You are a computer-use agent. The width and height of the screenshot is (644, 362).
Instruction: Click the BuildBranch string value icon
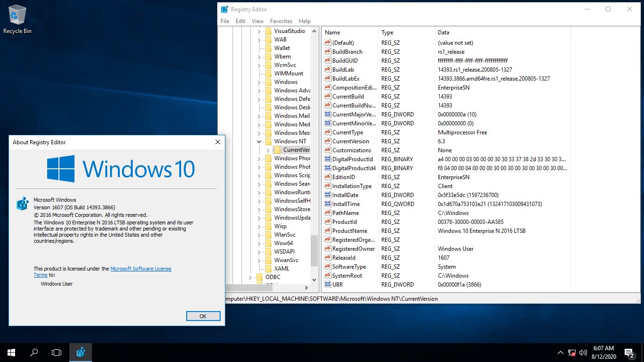click(328, 52)
